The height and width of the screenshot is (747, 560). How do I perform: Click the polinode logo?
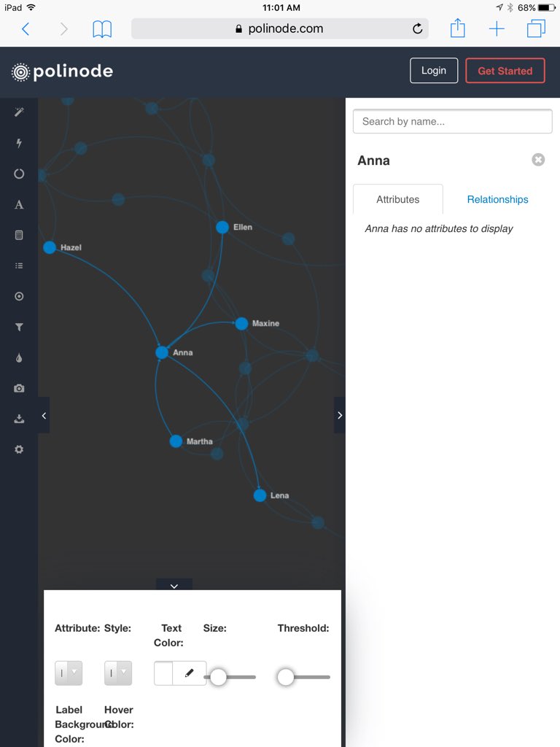[x=63, y=71]
